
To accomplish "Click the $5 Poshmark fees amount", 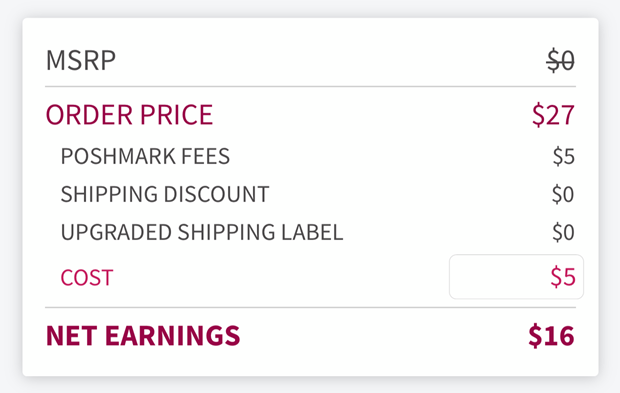I will (563, 156).
